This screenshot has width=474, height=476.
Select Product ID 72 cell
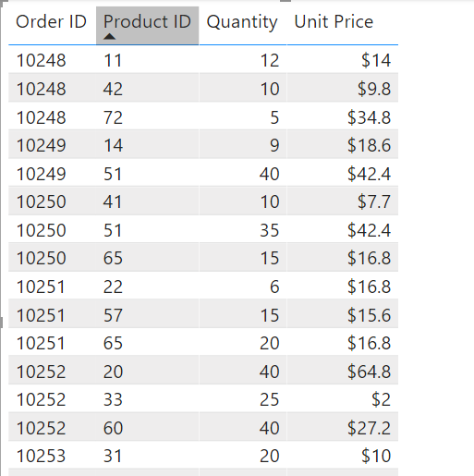[147, 117]
